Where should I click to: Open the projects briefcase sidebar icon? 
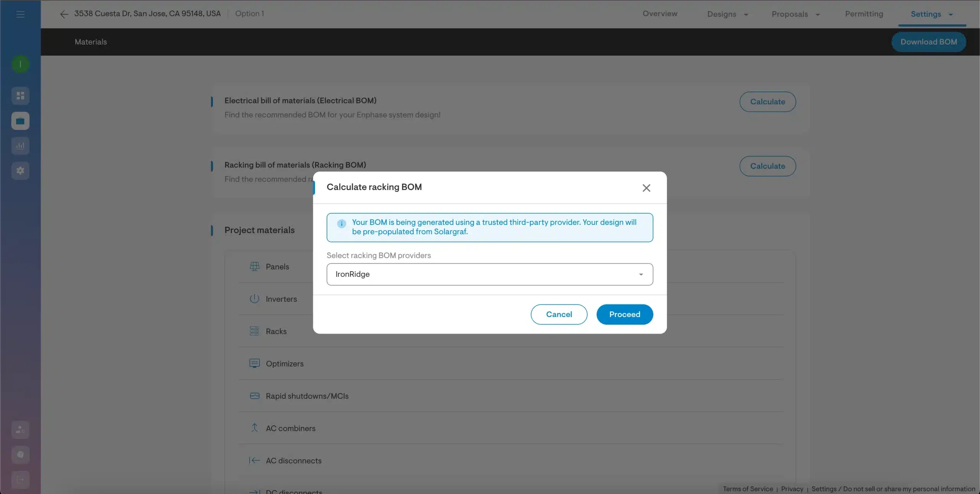(x=20, y=121)
